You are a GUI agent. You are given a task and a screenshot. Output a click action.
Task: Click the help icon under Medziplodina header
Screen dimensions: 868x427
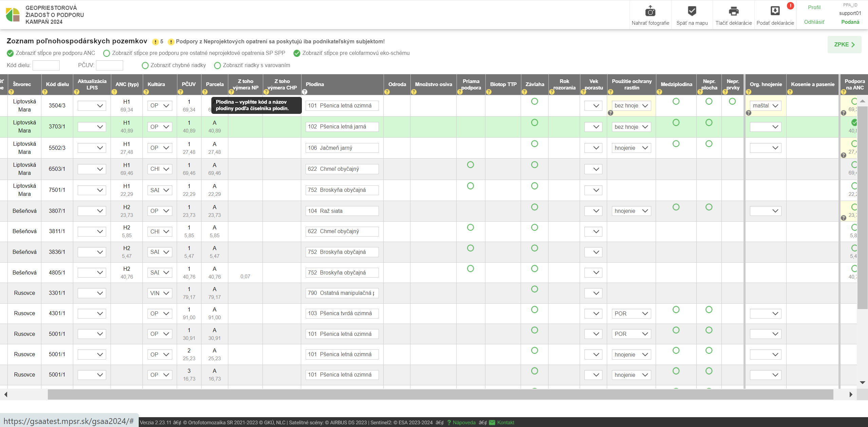(x=659, y=92)
